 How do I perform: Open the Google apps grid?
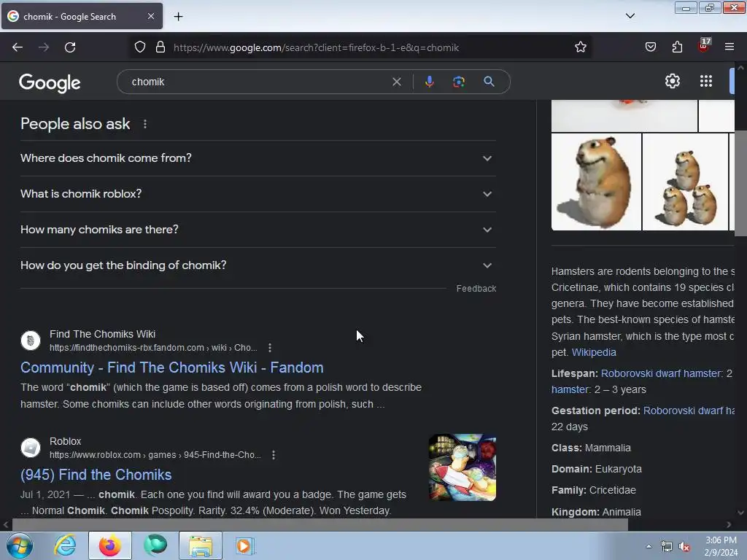(706, 81)
